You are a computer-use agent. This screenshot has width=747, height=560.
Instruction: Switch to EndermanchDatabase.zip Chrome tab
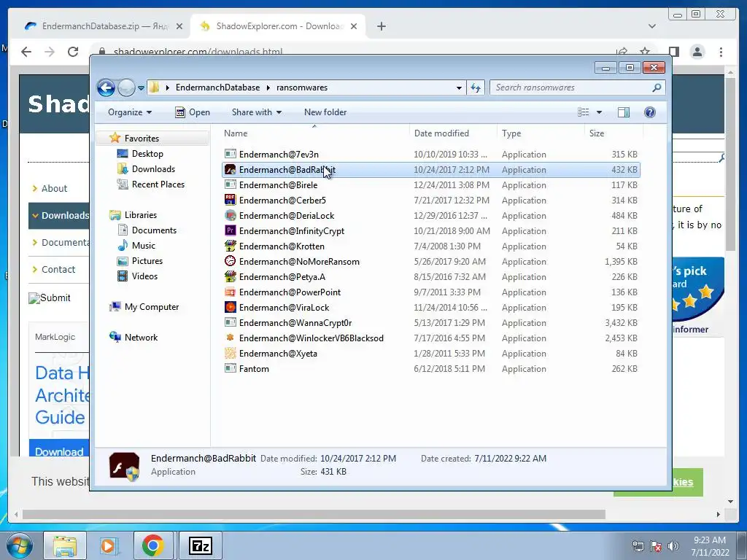click(x=104, y=26)
